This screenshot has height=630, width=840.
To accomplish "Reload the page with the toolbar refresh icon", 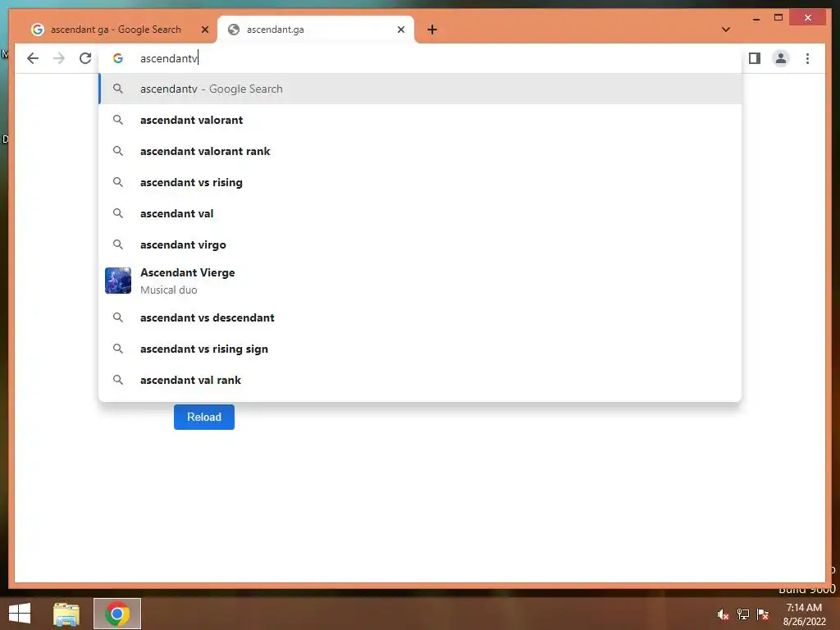I will click(85, 58).
